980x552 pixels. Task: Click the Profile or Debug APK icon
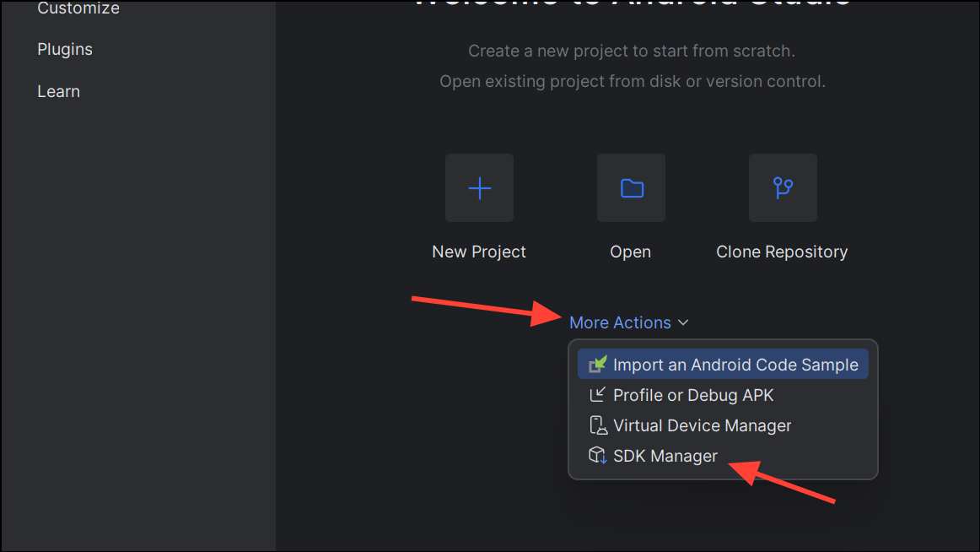[597, 394]
